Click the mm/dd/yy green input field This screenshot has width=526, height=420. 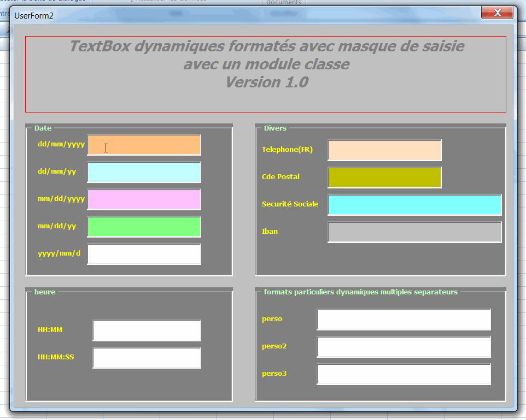click(x=144, y=227)
